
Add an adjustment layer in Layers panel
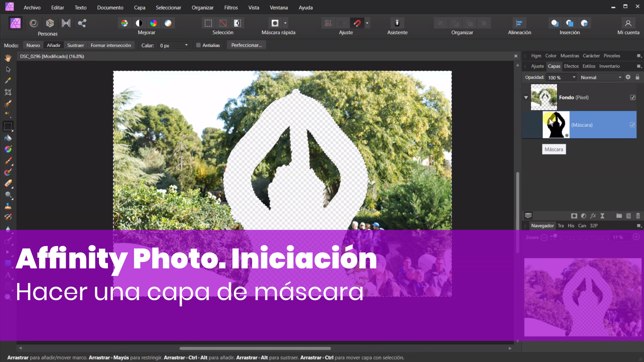pos(584,216)
